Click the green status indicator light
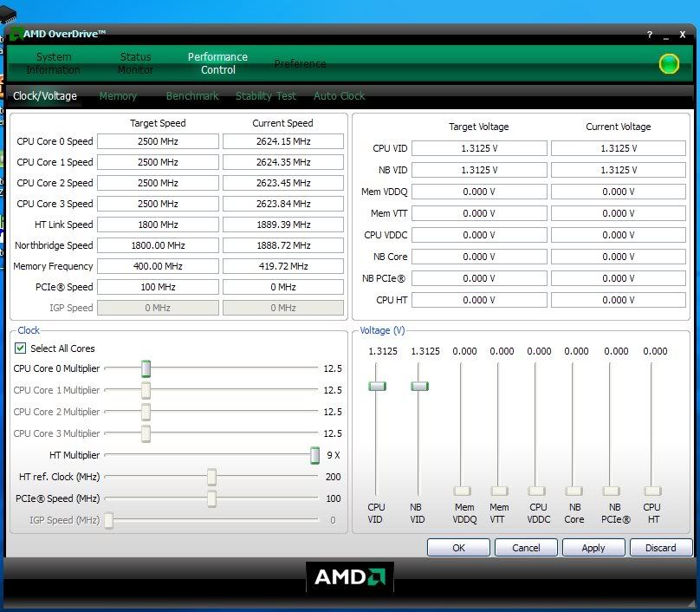700x612 pixels. (669, 64)
